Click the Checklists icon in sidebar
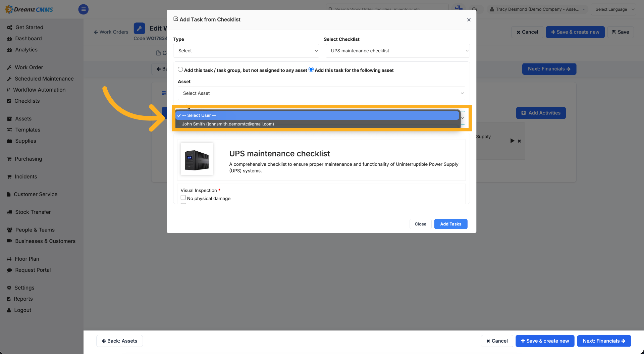The width and height of the screenshot is (644, 354). coord(9,101)
